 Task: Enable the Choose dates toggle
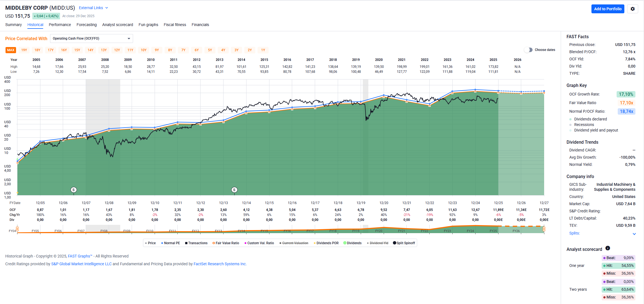coord(528,50)
